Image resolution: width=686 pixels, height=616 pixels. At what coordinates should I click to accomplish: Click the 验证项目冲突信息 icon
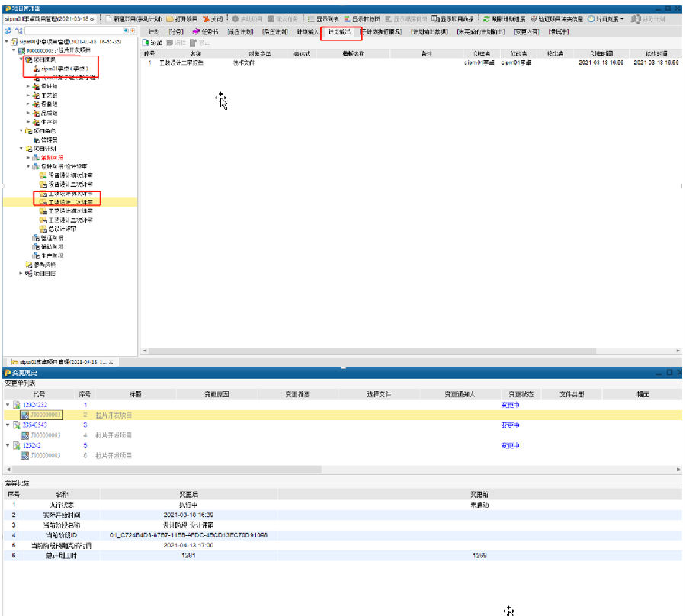(x=534, y=18)
